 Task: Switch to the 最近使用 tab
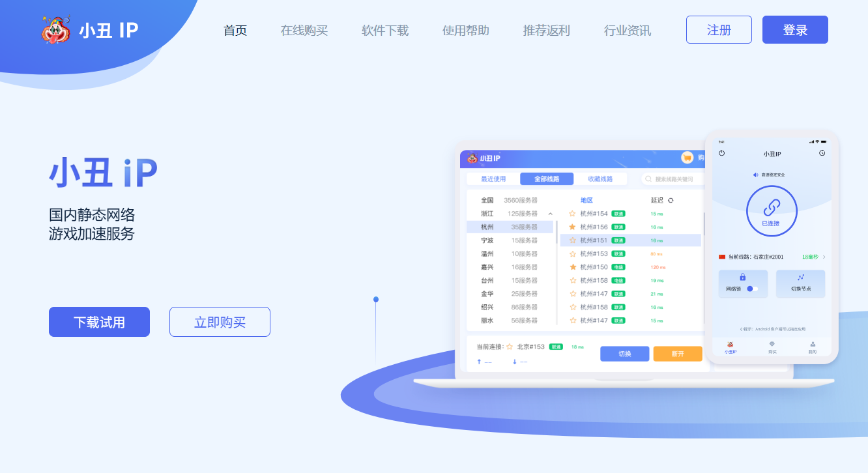(493, 179)
